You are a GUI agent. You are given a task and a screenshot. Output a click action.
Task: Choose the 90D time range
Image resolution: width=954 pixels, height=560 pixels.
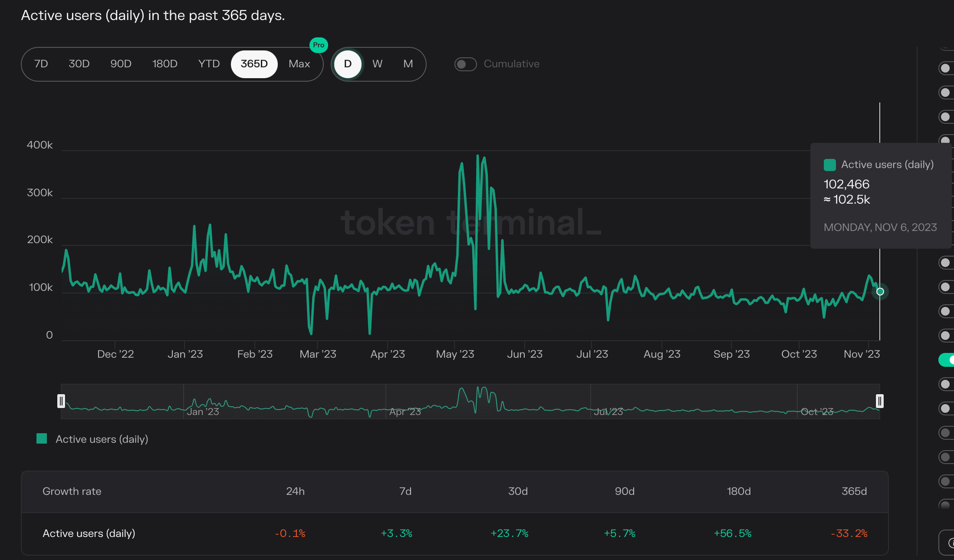(121, 64)
